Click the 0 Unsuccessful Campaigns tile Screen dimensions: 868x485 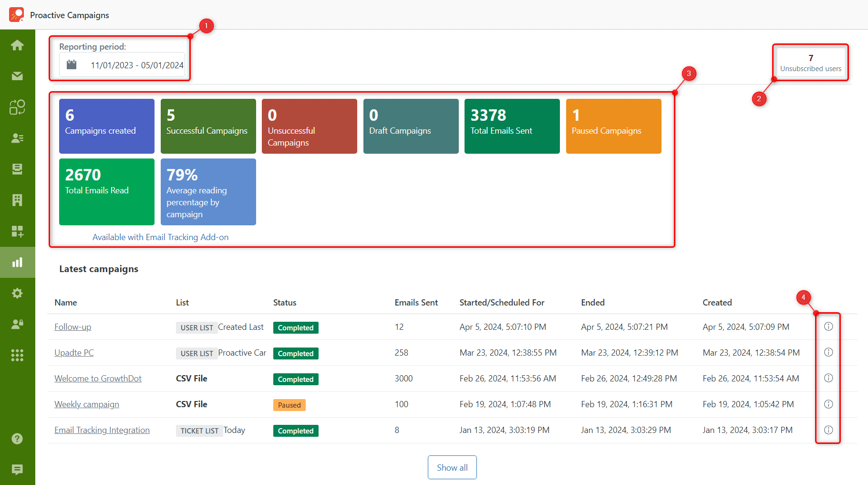(x=310, y=126)
